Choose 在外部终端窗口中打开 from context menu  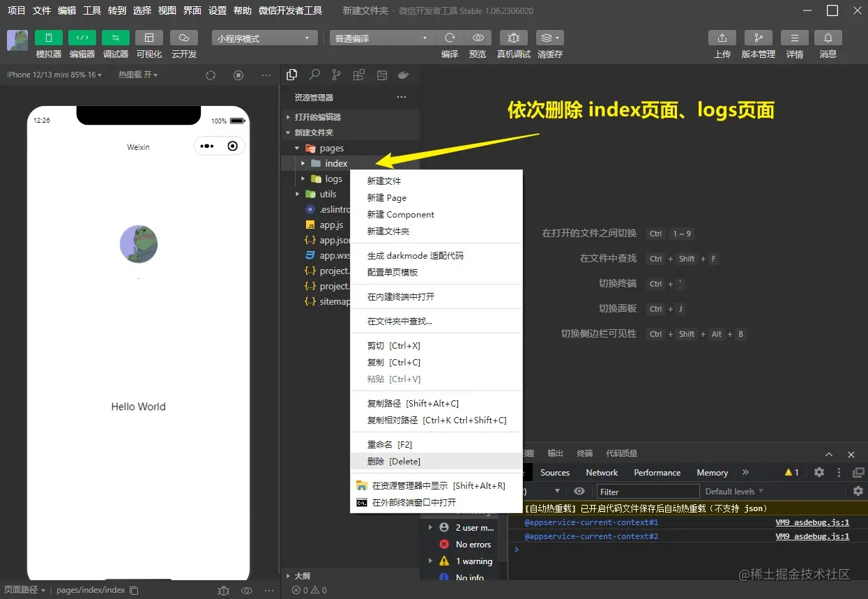tap(436, 502)
